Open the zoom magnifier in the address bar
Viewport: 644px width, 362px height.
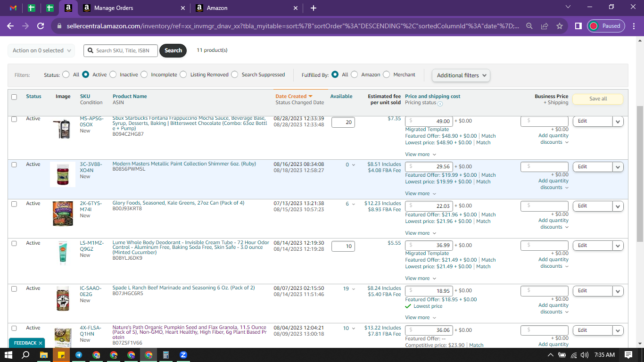pos(529,26)
